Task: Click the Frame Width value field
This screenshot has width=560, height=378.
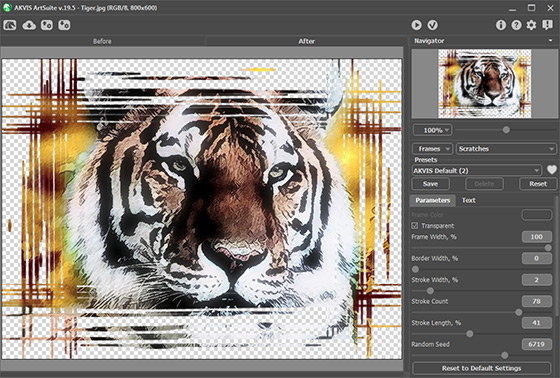Action: click(536, 237)
